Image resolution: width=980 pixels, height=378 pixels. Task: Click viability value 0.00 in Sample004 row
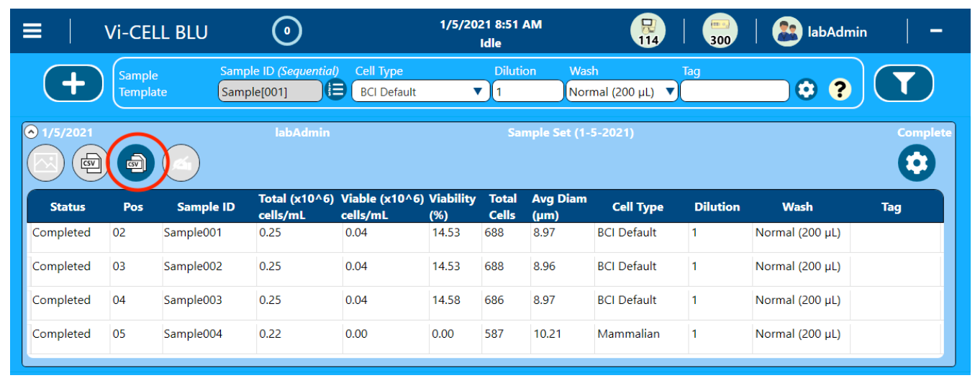(443, 334)
